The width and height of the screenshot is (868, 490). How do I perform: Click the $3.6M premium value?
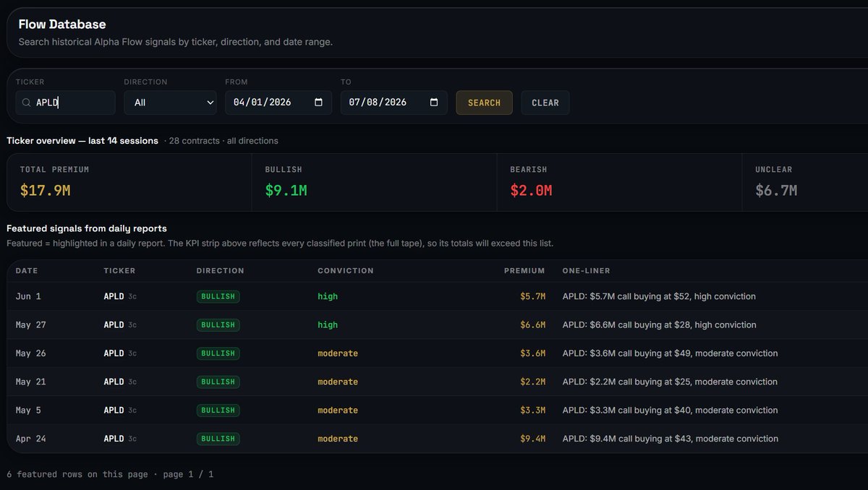click(533, 353)
